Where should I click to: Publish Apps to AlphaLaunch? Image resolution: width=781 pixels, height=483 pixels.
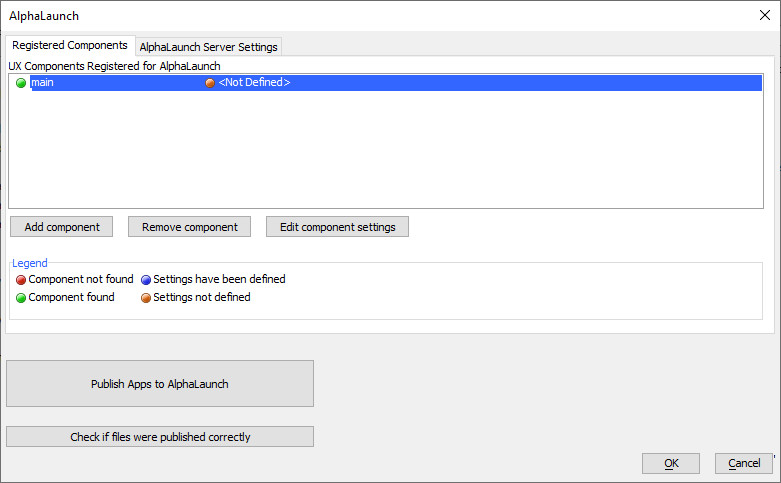[160, 383]
